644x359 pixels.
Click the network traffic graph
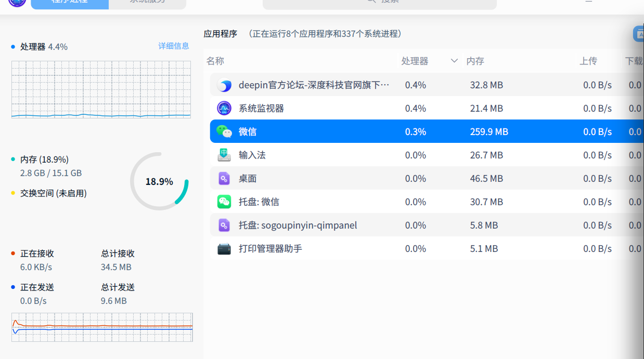pos(102,327)
